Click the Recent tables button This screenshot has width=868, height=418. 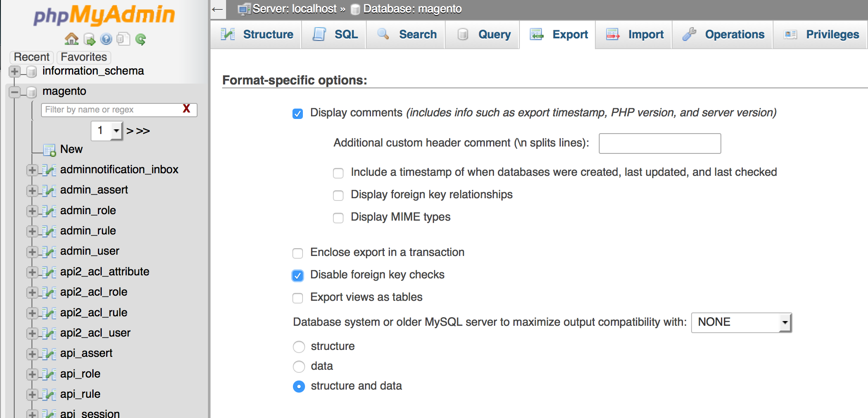31,57
